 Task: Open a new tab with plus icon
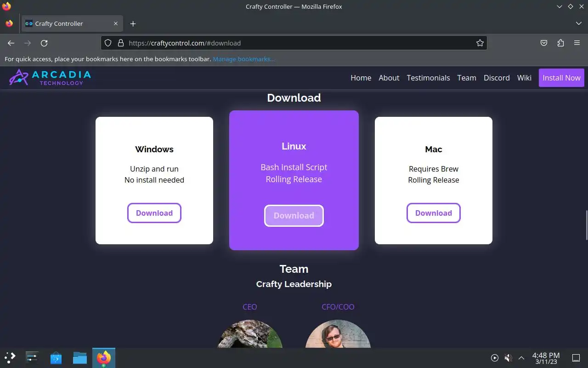point(133,23)
